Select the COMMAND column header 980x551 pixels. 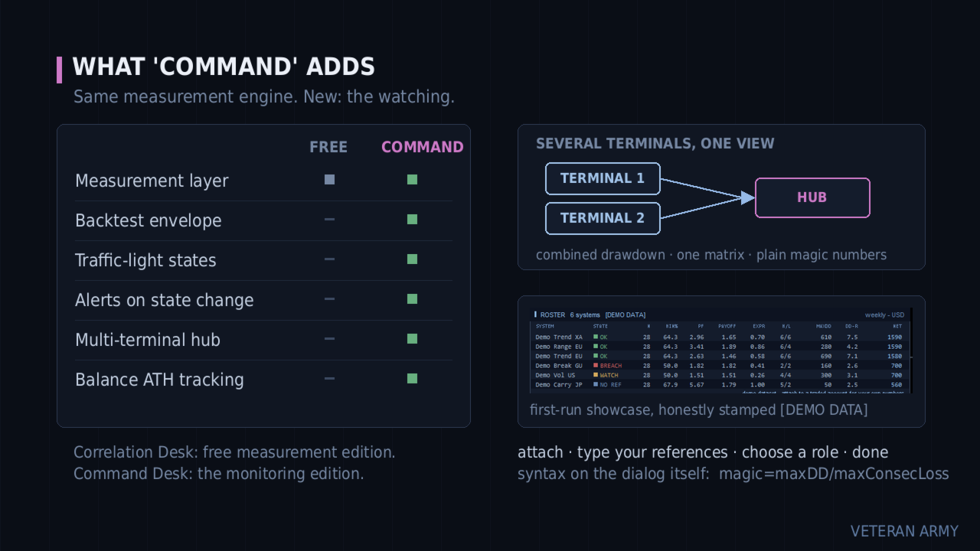coord(423,147)
